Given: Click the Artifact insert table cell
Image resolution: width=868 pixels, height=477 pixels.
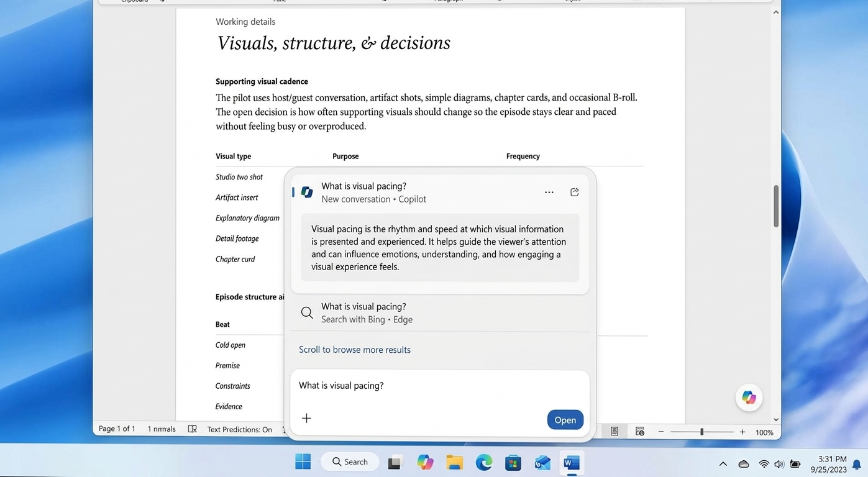Looking at the screenshot, I should 237,198.
